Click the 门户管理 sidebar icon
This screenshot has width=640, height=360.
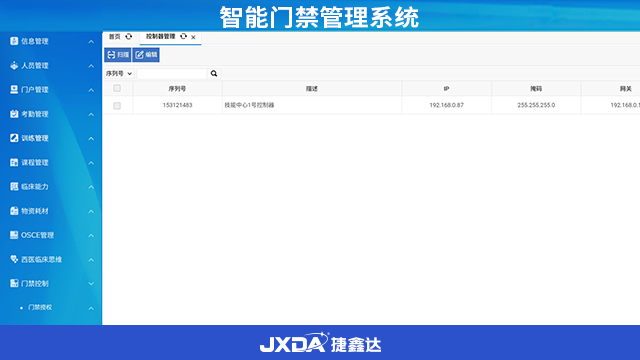coord(14,89)
